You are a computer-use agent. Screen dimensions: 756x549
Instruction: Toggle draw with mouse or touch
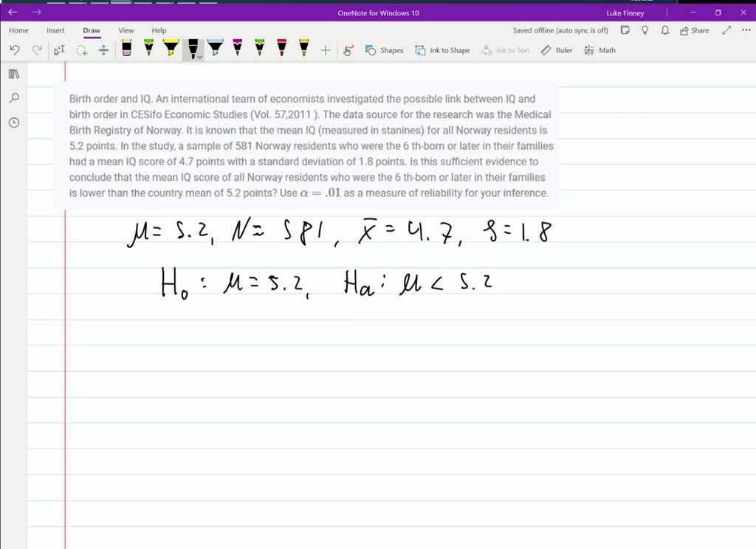tap(348, 50)
